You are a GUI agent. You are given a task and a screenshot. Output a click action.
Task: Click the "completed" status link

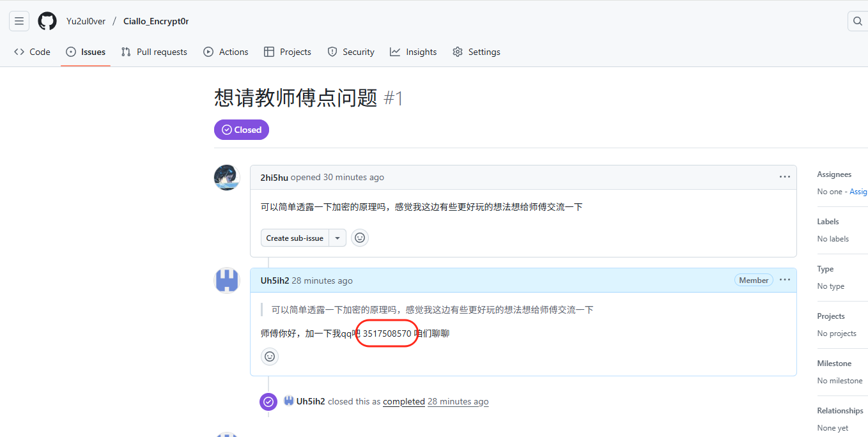pos(404,401)
